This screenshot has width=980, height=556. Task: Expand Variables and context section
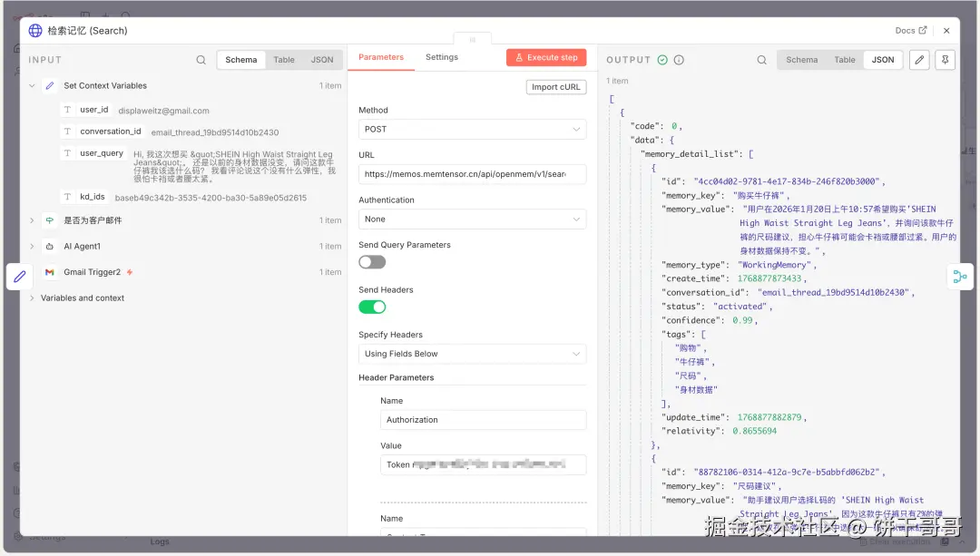pos(32,298)
